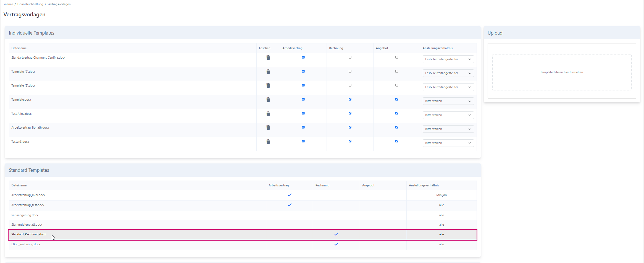644x263 pixels.
Task: Open Template (2).docx file link
Action: 23,72
